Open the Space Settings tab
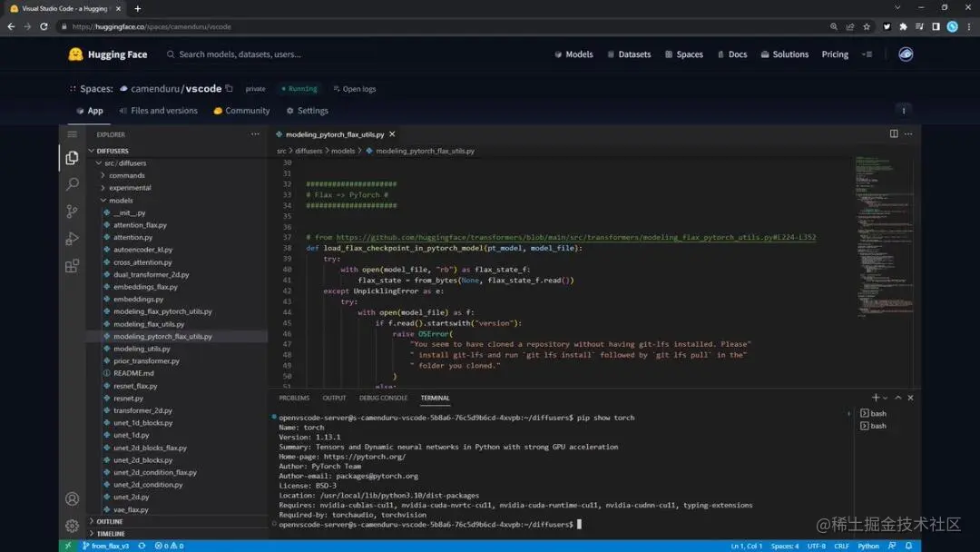 tap(307, 111)
